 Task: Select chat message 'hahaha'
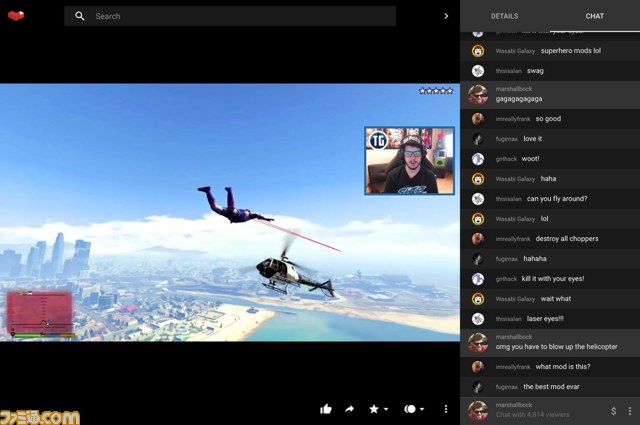tap(535, 259)
